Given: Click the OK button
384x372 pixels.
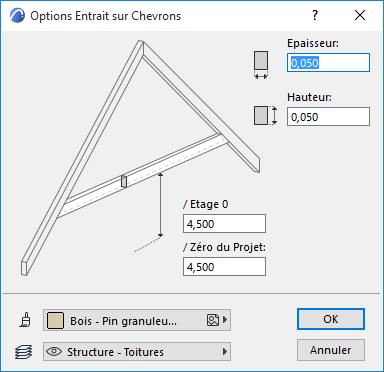Looking at the screenshot, I should pos(331,319).
